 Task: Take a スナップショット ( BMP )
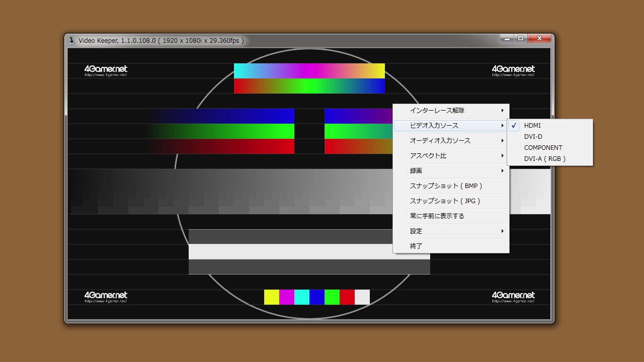pyautogui.click(x=446, y=186)
